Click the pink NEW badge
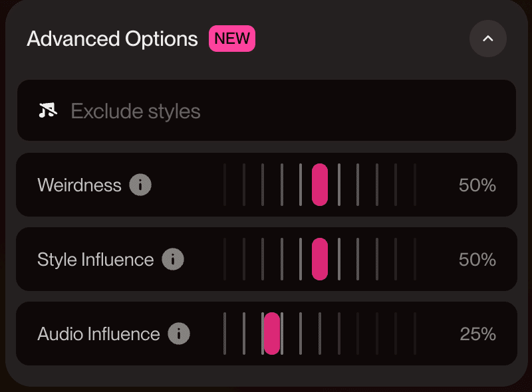This screenshot has height=392, width=532. (232, 39)
